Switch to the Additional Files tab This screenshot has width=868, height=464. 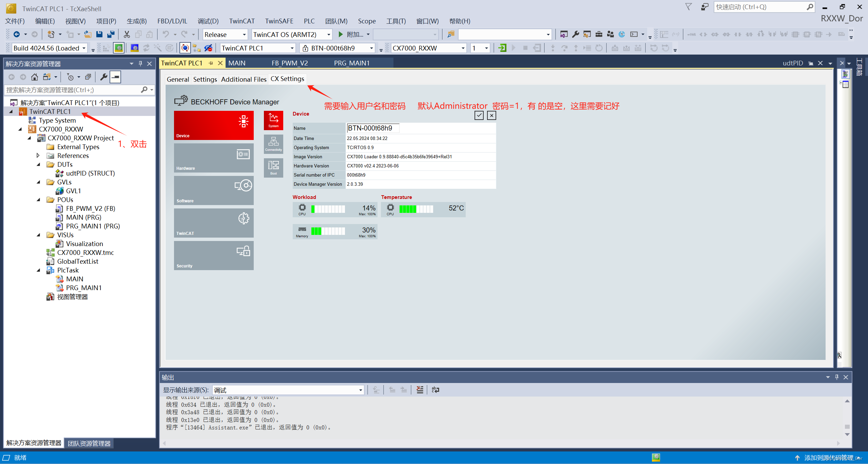tap(244, 79)
